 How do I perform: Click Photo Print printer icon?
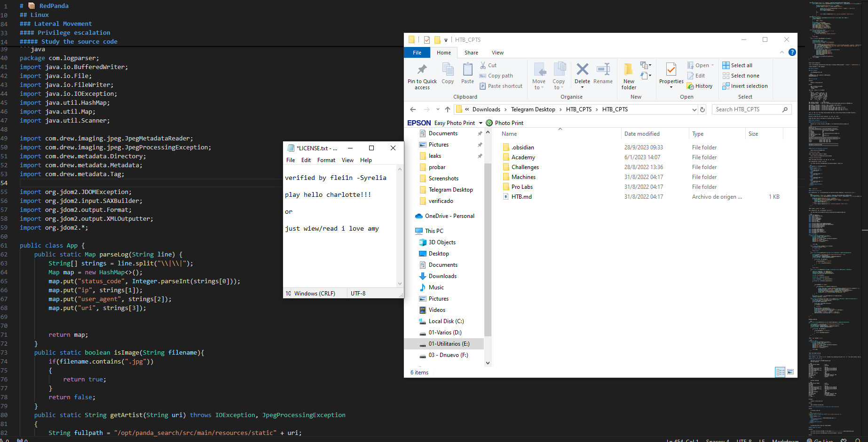pyautogui.click(x=489, y=123)
